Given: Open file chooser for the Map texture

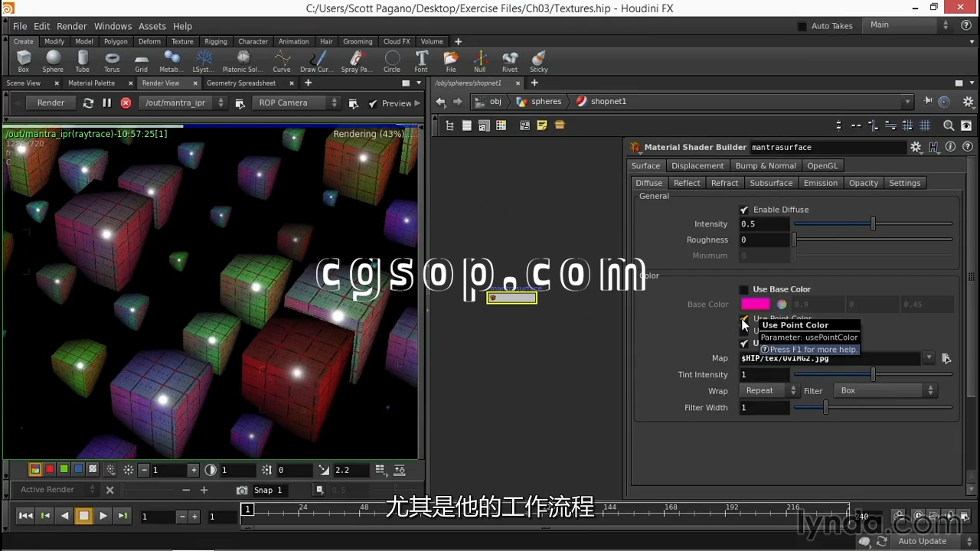Looking at the screenshot, I should (x=946, y=358).
